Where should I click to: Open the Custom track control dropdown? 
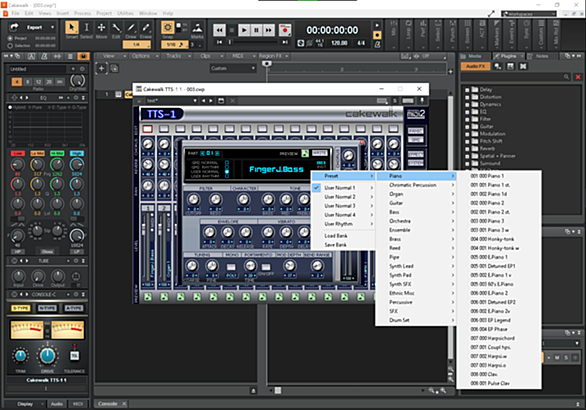(x=232, y=68)
